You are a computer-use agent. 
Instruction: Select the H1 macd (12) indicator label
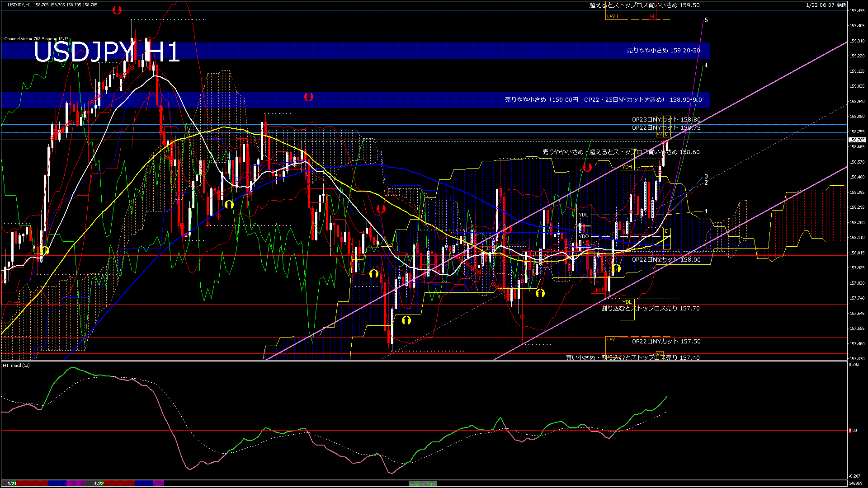click(16, 366)
